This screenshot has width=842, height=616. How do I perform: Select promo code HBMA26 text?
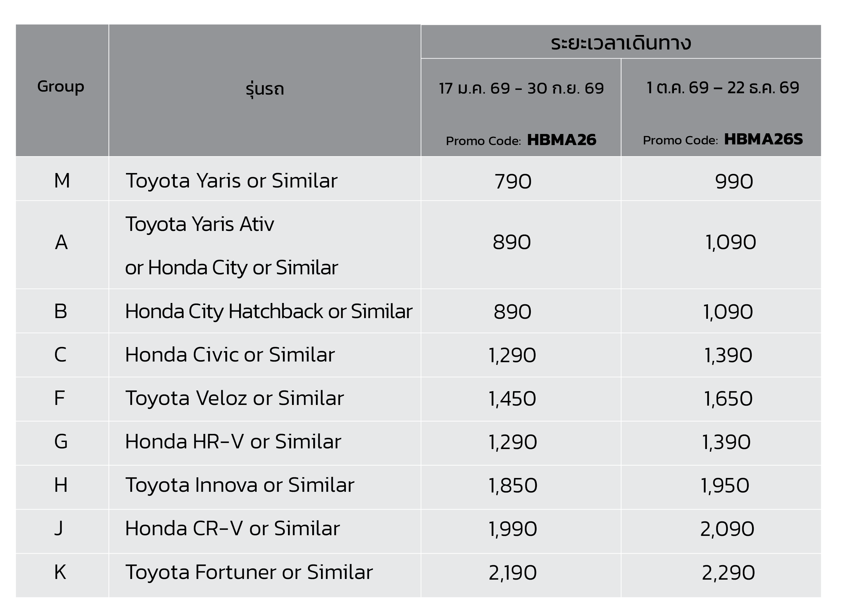point(561,140)
